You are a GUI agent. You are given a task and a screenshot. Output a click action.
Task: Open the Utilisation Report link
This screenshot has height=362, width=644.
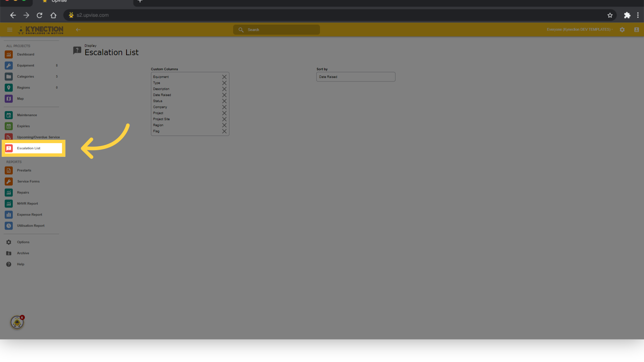[x=31, y=226]
